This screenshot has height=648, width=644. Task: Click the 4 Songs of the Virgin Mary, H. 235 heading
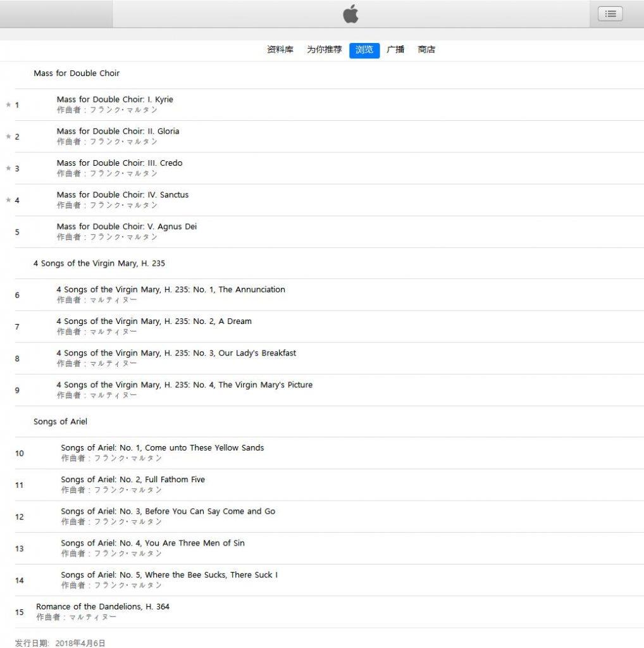coord(99,263)
